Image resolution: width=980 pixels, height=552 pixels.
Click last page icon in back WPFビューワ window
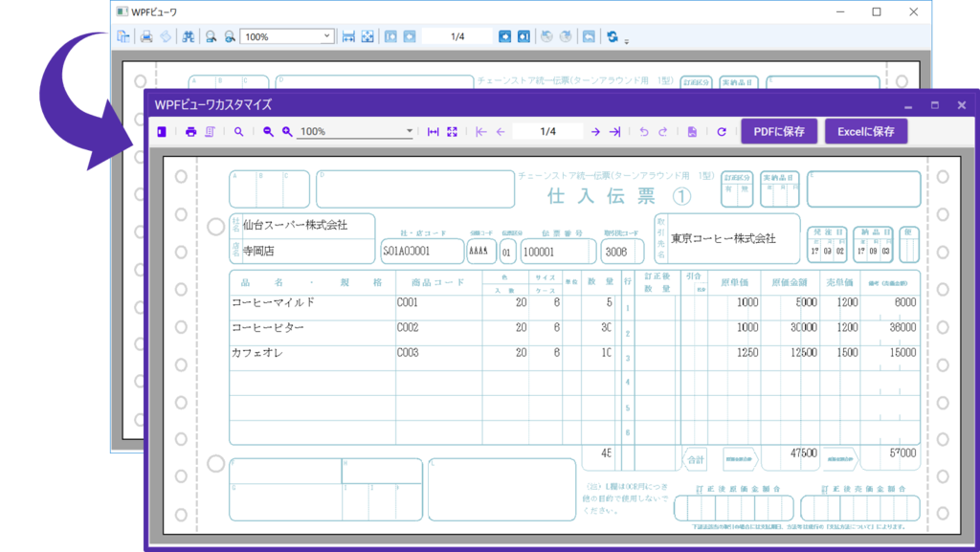click(523, 37)
